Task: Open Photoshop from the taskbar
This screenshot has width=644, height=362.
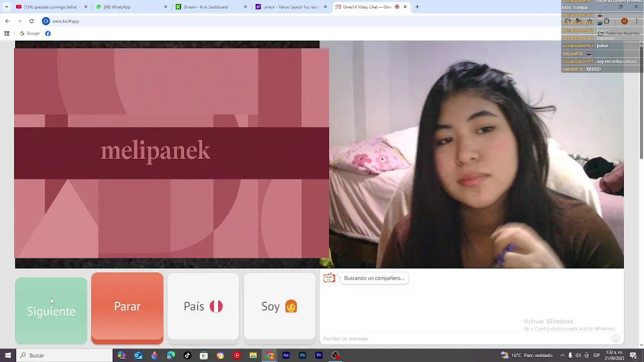Action: coord(302,355)
